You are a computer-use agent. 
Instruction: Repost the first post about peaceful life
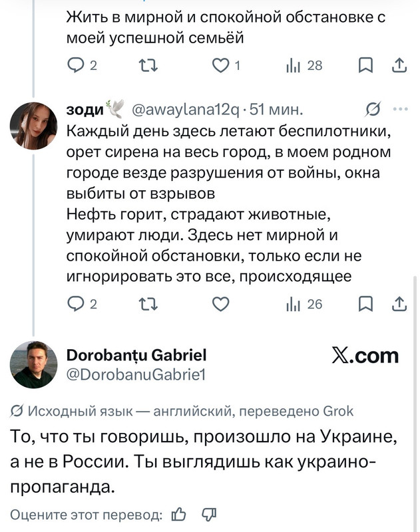click(148, 65)
